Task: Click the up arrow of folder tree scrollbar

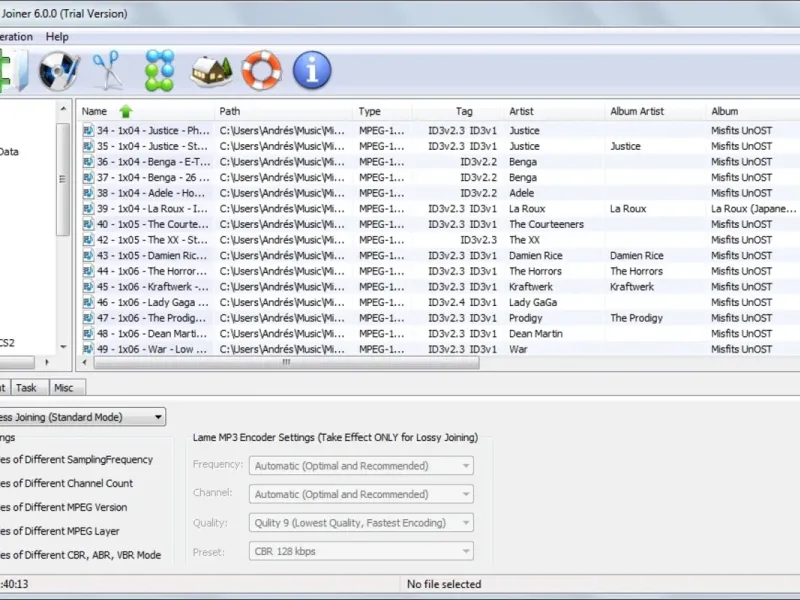Action: [x=63, y=109]
